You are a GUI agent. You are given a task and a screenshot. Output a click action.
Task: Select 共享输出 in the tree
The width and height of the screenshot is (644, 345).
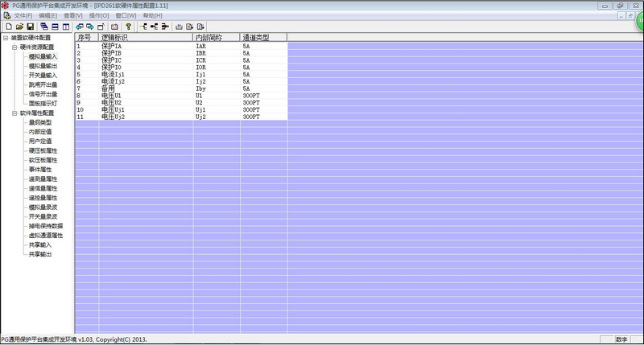40,254
